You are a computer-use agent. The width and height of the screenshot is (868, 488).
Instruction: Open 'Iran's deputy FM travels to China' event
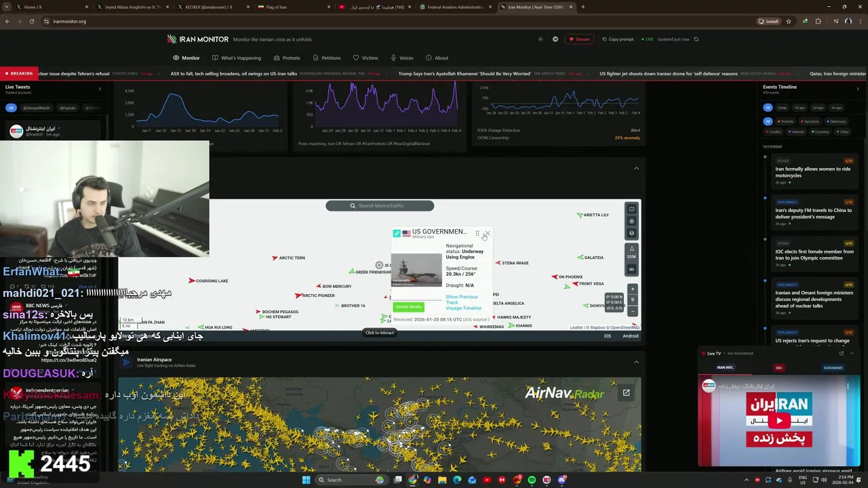(x=813, y=213)
